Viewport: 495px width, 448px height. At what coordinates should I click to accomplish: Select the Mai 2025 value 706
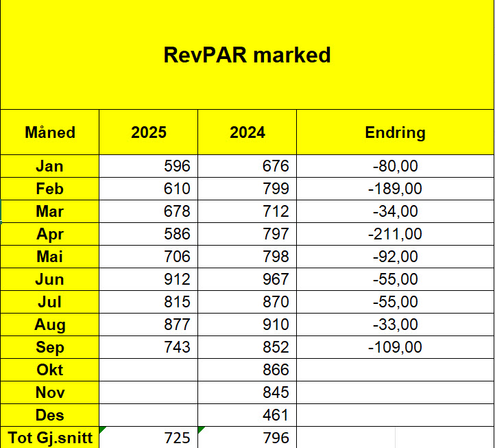pos(149,257)
